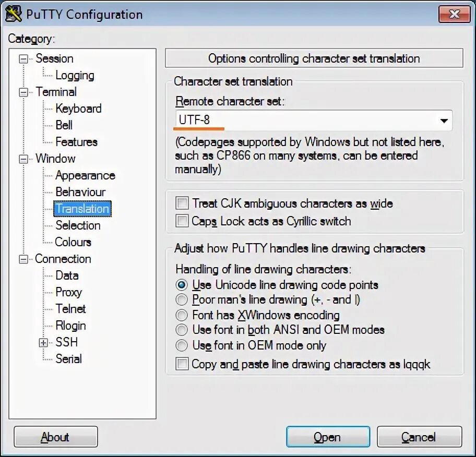The height and width of the screenshot is (457, 476).
Task: Click the 'Remote character set:' label
Action: pyautogui.click(x=230, y=101)
